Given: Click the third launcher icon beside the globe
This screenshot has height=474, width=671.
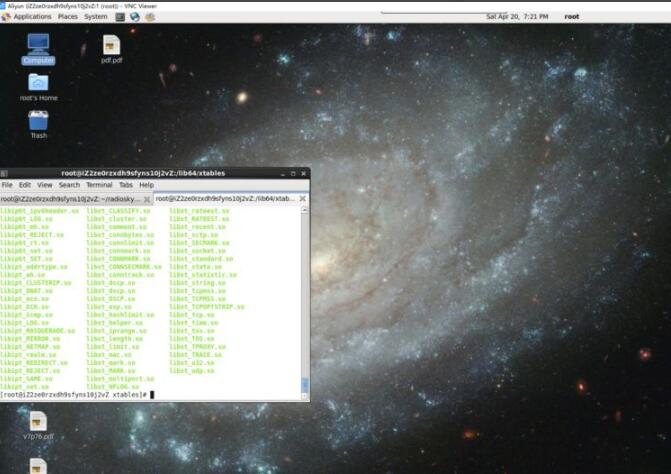Looking at the screenshot, I should (150, 17).
